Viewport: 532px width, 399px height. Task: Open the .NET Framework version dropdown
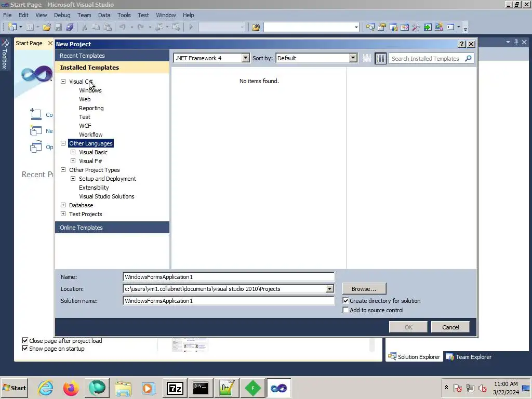(x=245, y=58)
